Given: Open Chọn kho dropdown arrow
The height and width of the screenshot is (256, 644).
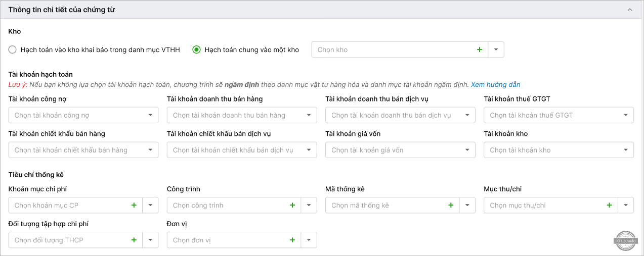Looking at the screenshot, I should coord(496,49).
